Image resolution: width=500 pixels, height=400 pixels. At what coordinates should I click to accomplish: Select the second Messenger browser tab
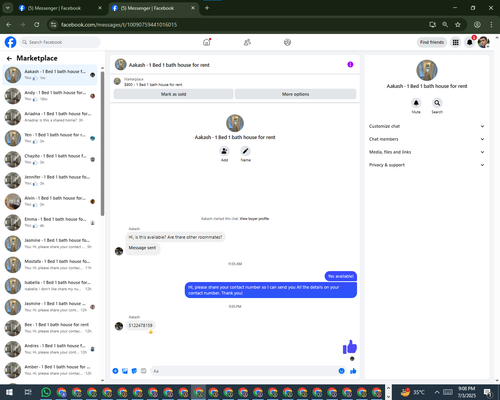point(153,8)
